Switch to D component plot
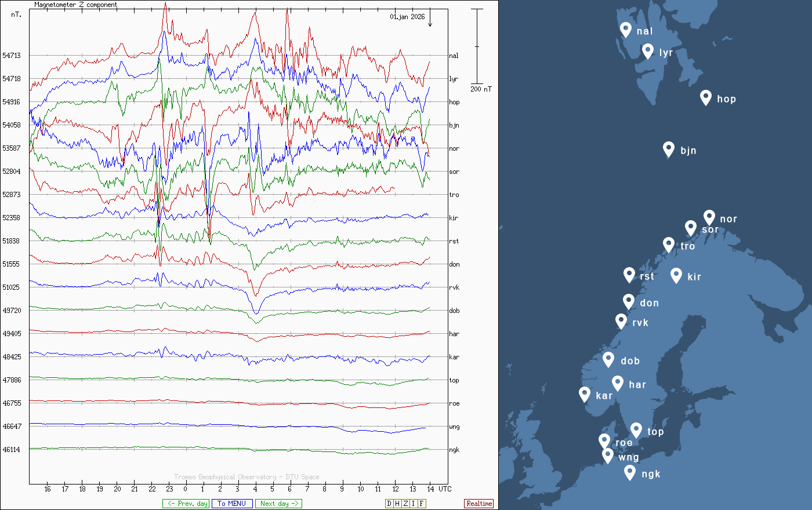 (389, 504)
